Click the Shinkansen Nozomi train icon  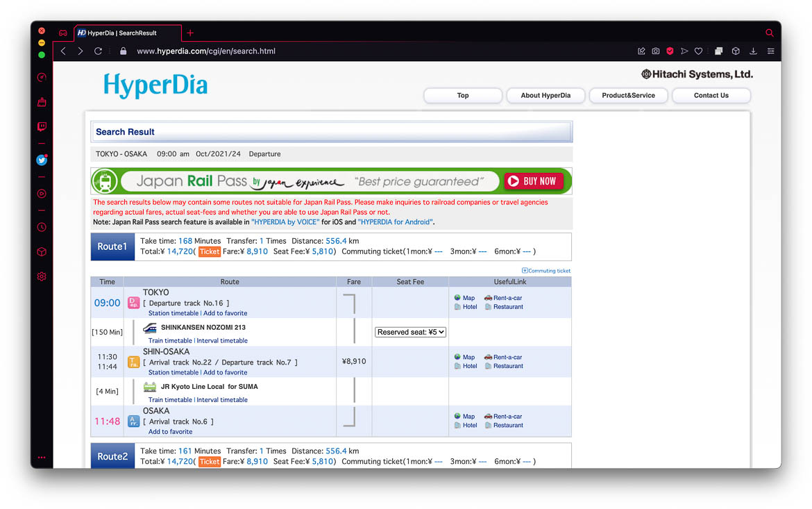pos(150,328)
